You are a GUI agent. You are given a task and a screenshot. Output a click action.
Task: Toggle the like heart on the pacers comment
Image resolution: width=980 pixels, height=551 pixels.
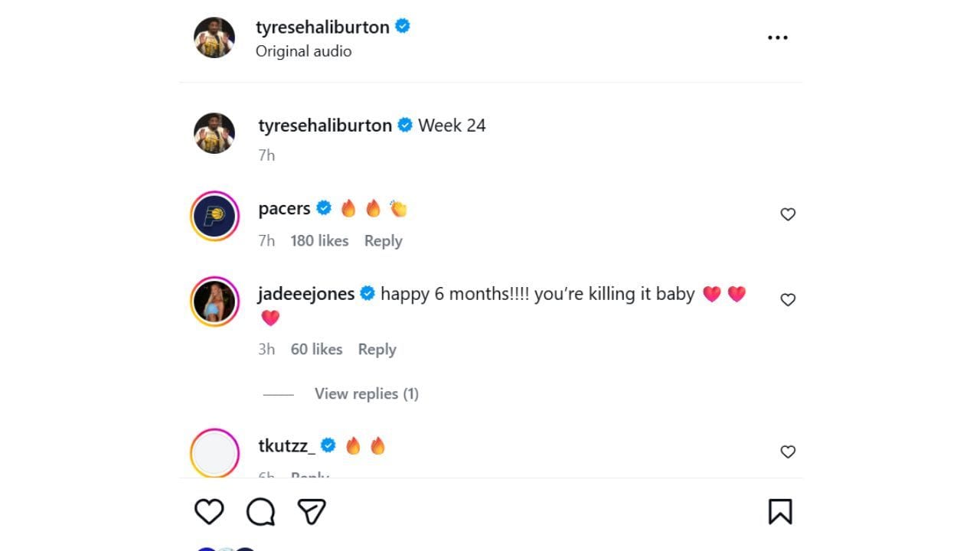(x=788, y=214)
